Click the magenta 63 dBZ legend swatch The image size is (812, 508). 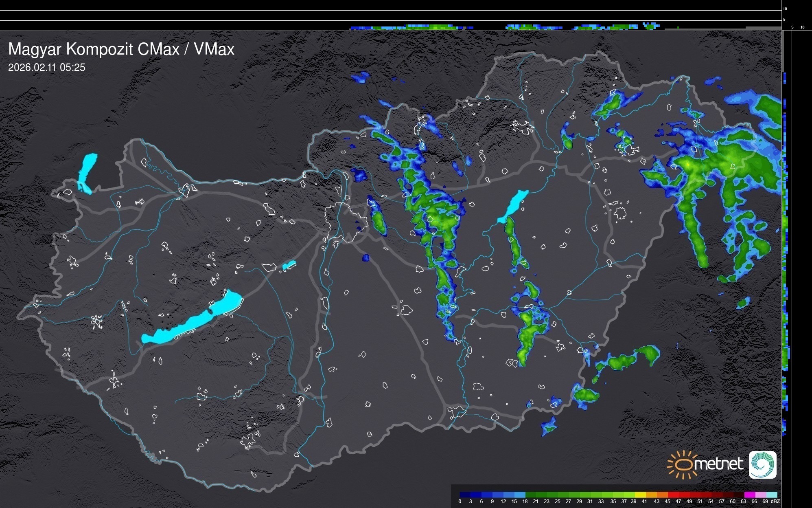(x=750, y=495)
